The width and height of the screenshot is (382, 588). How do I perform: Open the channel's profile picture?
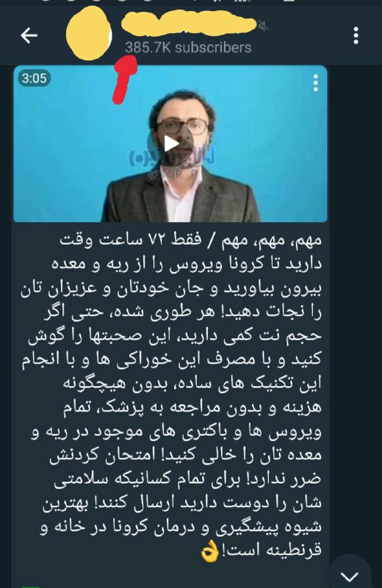click(89, 34)
